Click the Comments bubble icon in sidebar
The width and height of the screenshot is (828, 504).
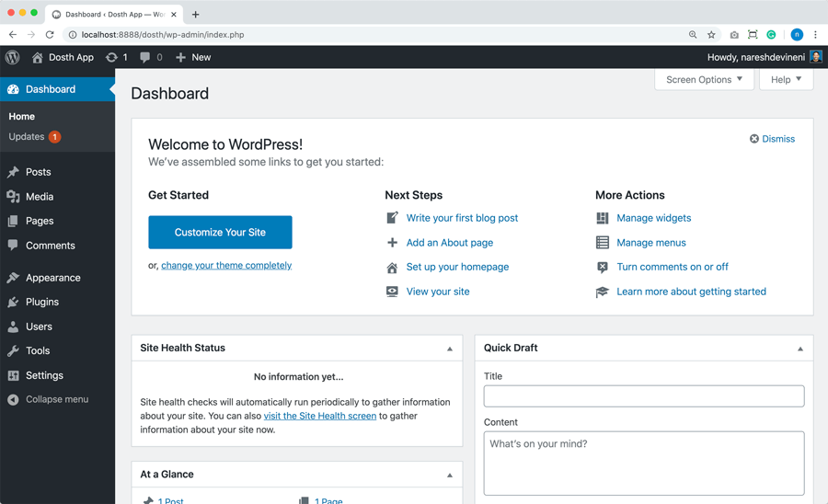pos(13,245)
